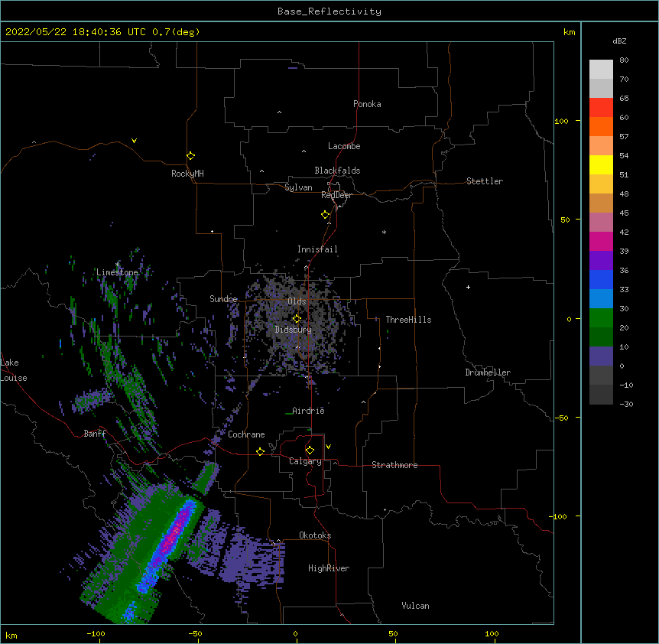Click the Ponoka city label

point(367,104)
